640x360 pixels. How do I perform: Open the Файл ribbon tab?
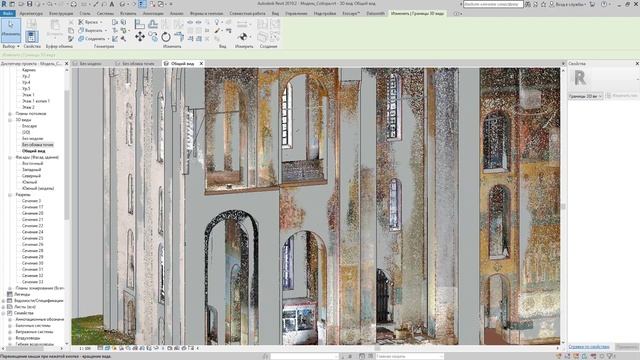pyautogui.click(x=7, y=13)
